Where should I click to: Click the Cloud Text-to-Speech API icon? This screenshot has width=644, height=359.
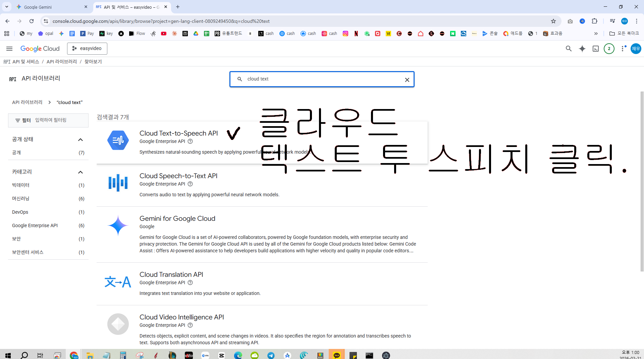[x=118, y=140]
